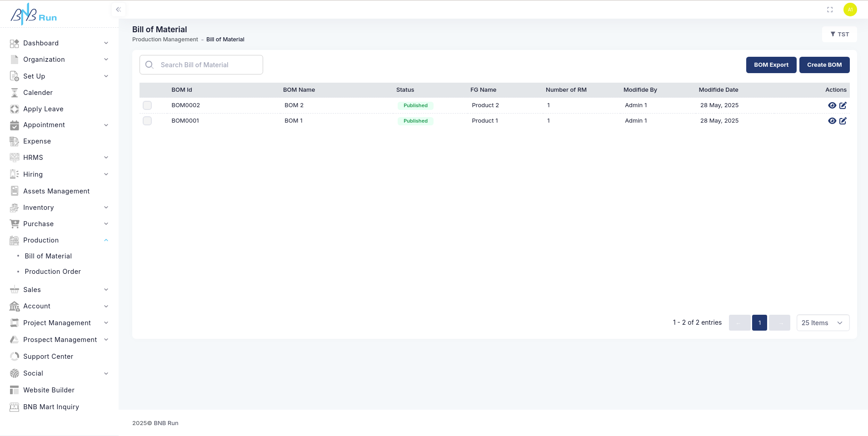Select the BOM0002 row checkbox
The width and height of the screenshot is (868, 436).
[x=147, y=105]
